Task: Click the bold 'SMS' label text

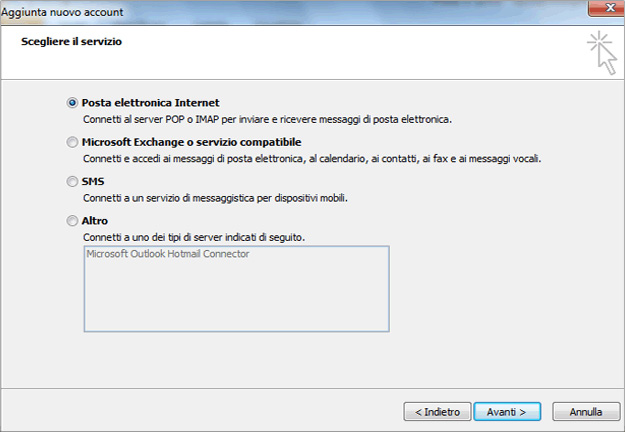Action: click(x=93, y=182)
